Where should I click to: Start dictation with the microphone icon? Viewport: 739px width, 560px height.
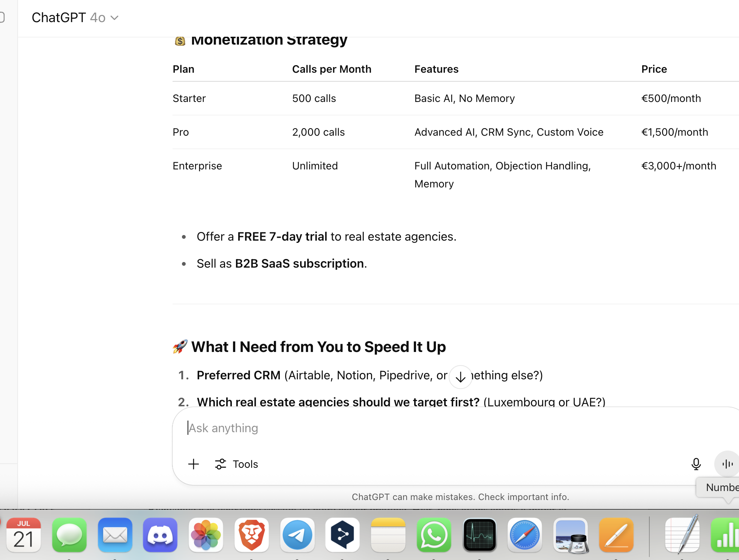click(x=696, y=464)
